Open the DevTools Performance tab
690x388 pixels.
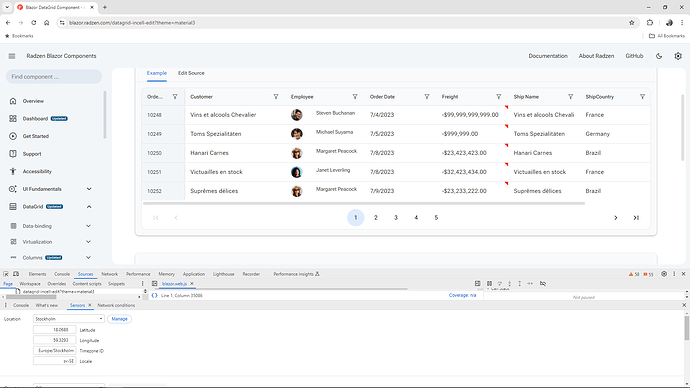138,274
